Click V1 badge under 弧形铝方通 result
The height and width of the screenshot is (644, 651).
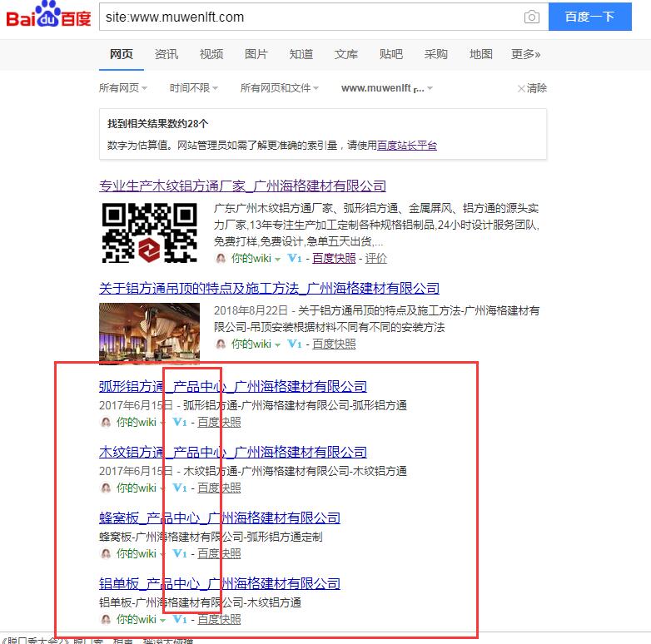pos(179,423)
